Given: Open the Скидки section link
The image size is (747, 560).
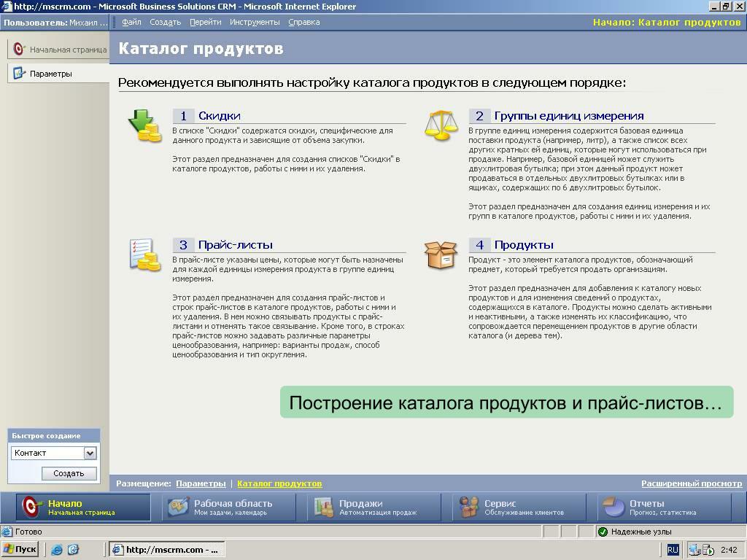Looking at the screenshot, I should point(219,116).
